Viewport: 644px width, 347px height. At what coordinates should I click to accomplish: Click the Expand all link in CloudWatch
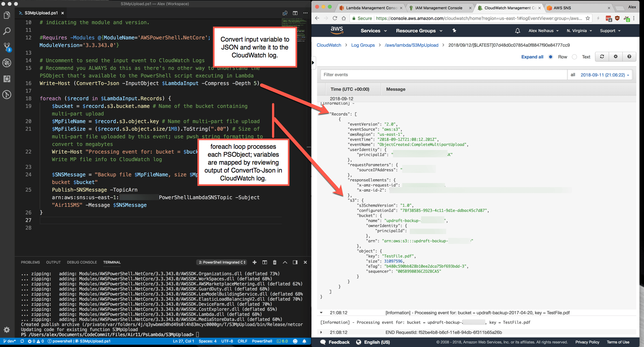532,57
